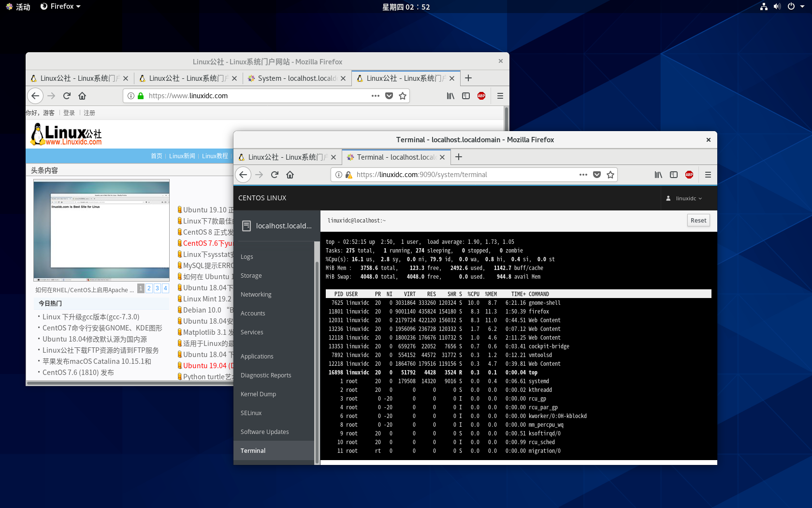The width and height of the screenshot is (812, 508).
Task: Click the server icon beside localhost.localdomain
Action: 246,225
